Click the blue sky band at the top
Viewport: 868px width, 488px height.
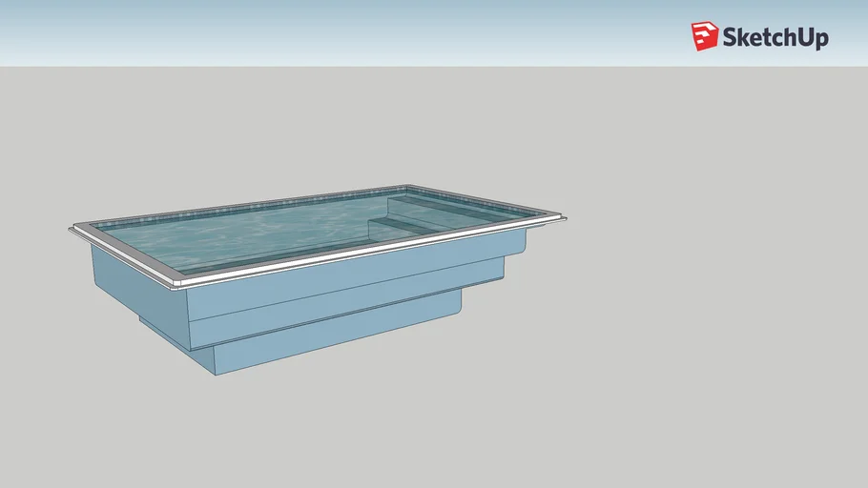(382, 29)
